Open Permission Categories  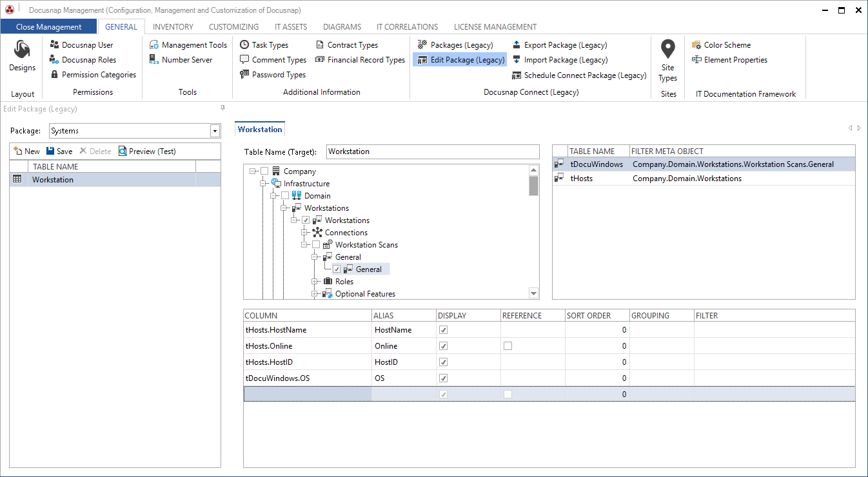pyautogui.click(x=93, y=75)
